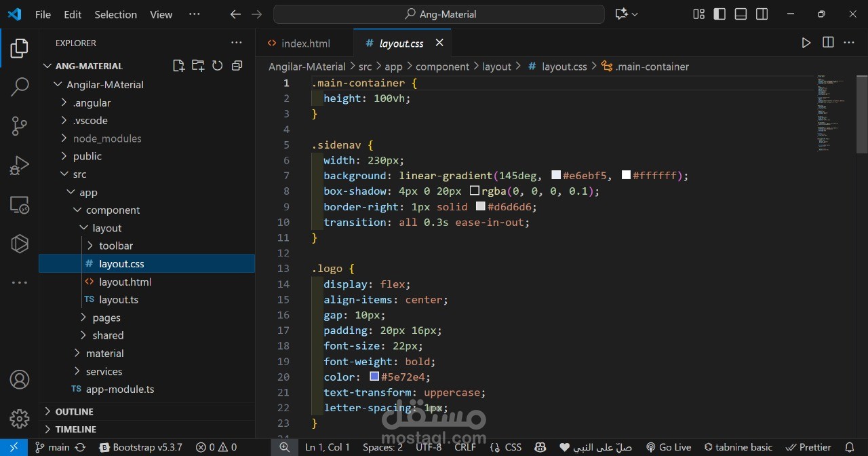
Task: Open the Accounts menu
Action: pyautogui.click(x=19, y=379)
